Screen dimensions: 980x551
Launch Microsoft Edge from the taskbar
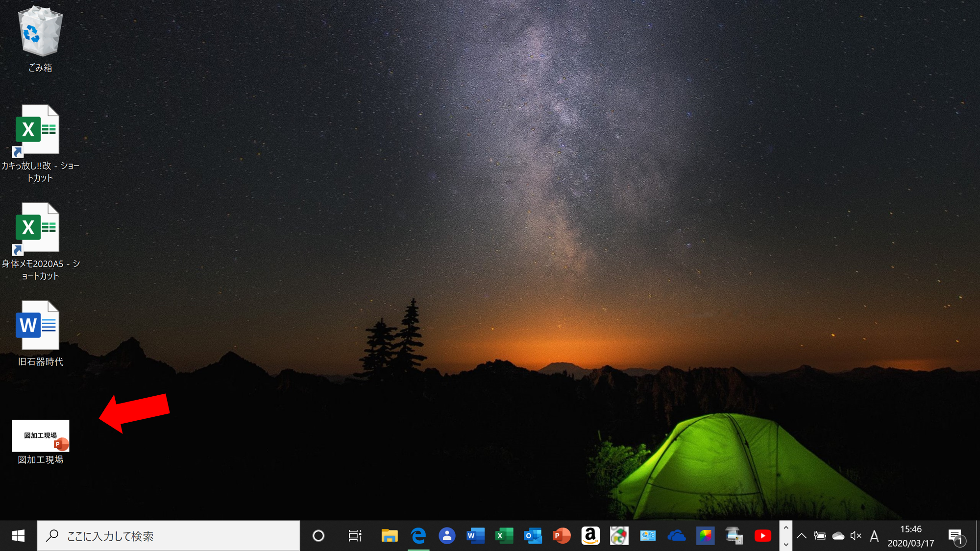418,536
